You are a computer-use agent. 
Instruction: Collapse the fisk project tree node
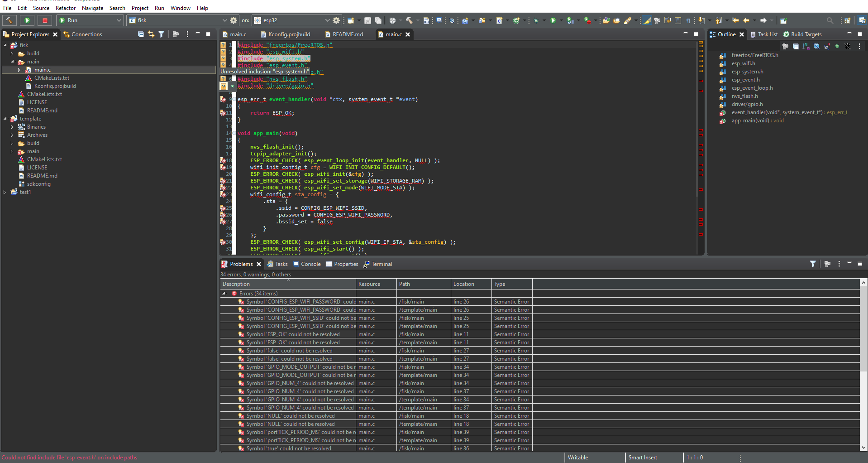click(5, 45)
